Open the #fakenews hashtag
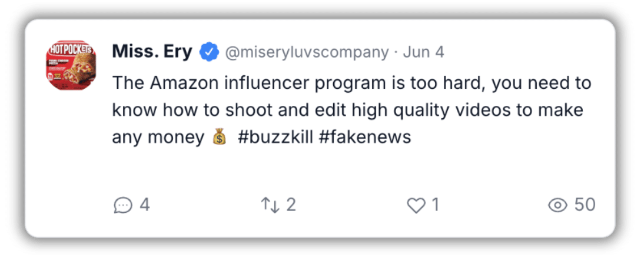This screenshot has width=644, height=261. (x=364, y=138)
